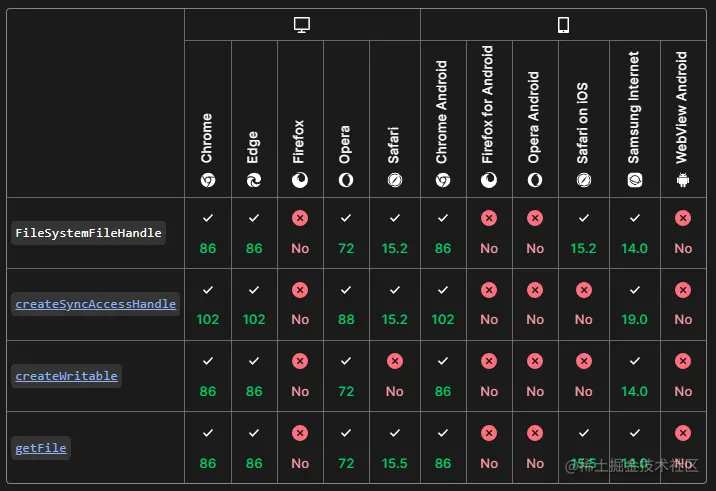
Task: Expand Samsung Internet 19.0 support cell
Action: (635, 304)
